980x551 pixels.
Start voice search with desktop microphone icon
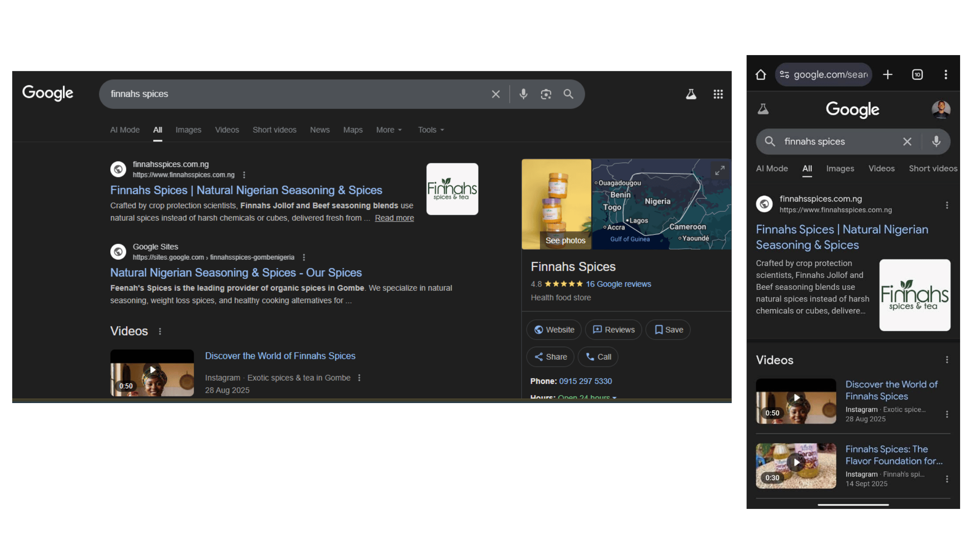[523, 94]
